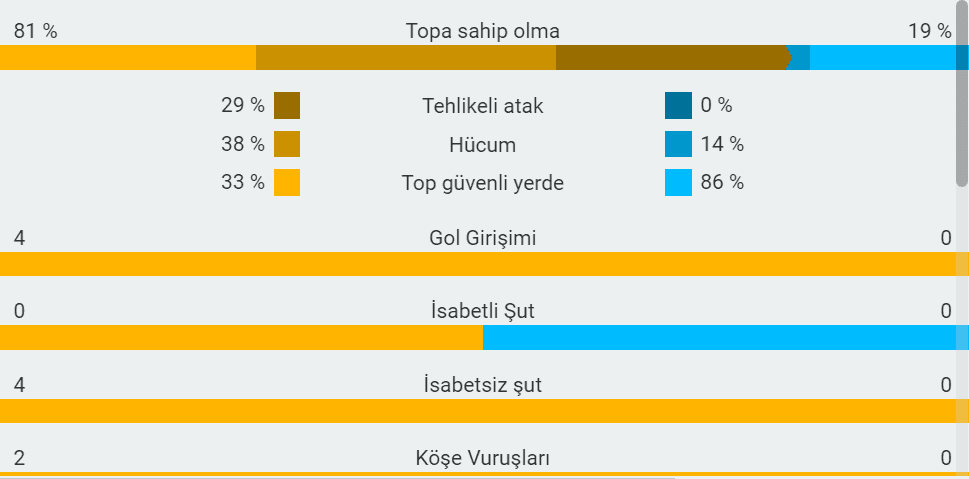The width and height of the screenshot is (969, 479).
Task: Click the dark blue Tehlikeli atak swatch
Action: pos(678,106)
